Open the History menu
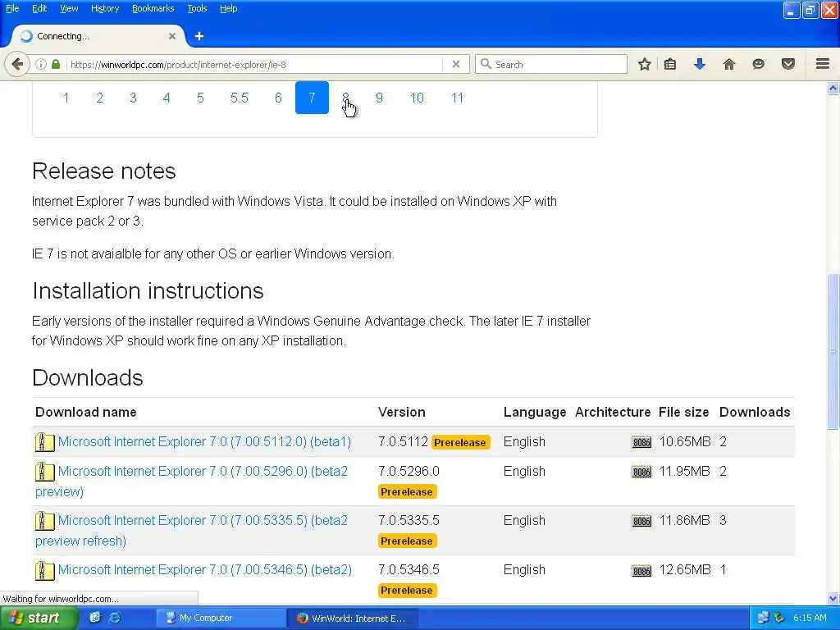840x630 pixels. [105, 8]
